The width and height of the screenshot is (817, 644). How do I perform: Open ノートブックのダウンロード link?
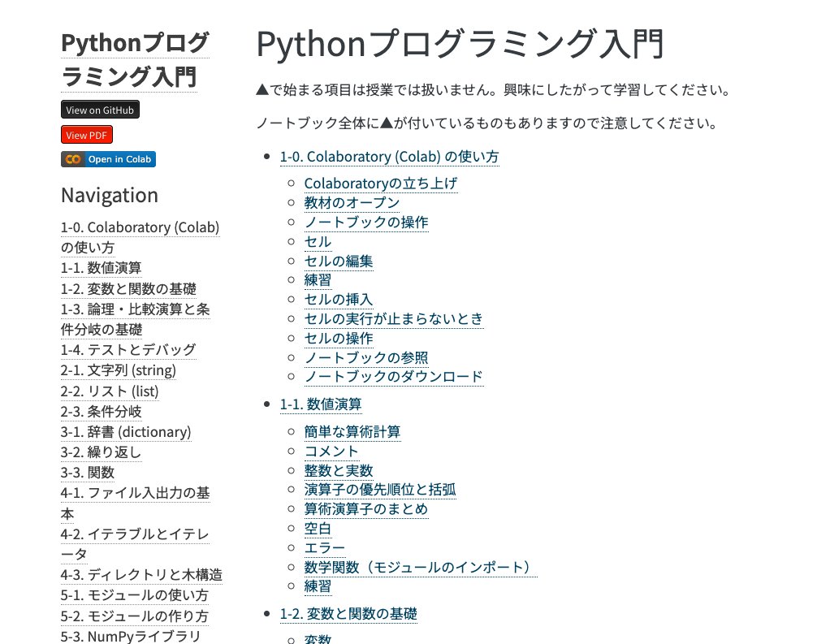pos(394,376)
